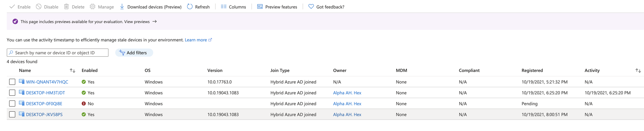This screenshot has height=131, width=644.
Task: Click the Download devices (Preview) label
Action: pyautogui.click(x=154, y=7)
